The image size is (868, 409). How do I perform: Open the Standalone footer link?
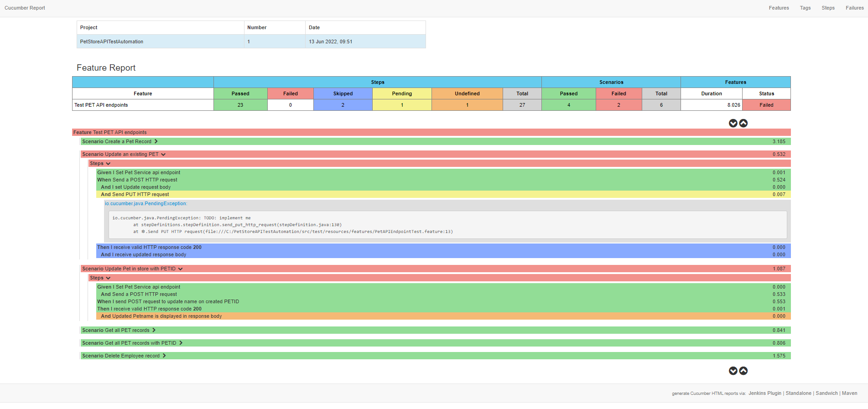click(x=798, y=393)
